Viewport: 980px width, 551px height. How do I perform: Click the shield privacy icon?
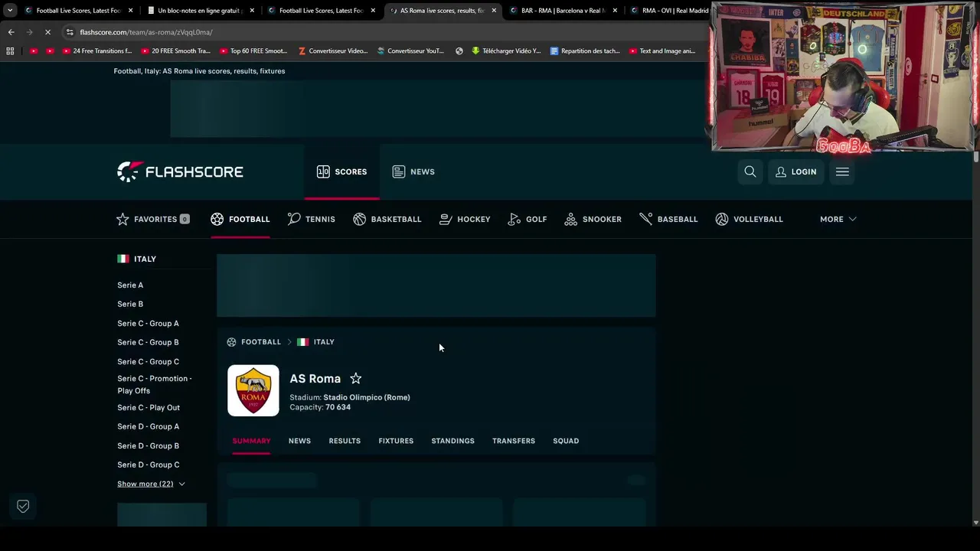pyautogui.click(x=23, y=506)
